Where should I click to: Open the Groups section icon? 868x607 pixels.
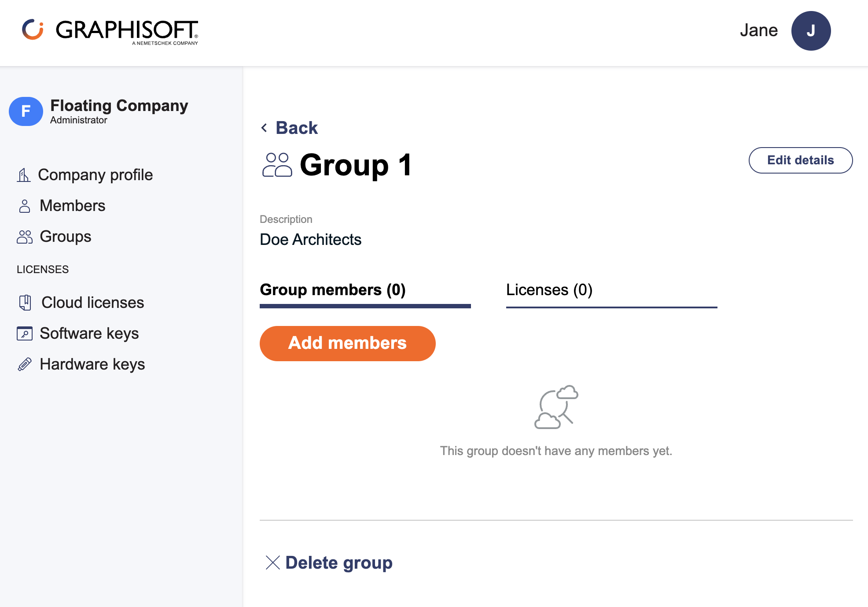tap(24, 237)
